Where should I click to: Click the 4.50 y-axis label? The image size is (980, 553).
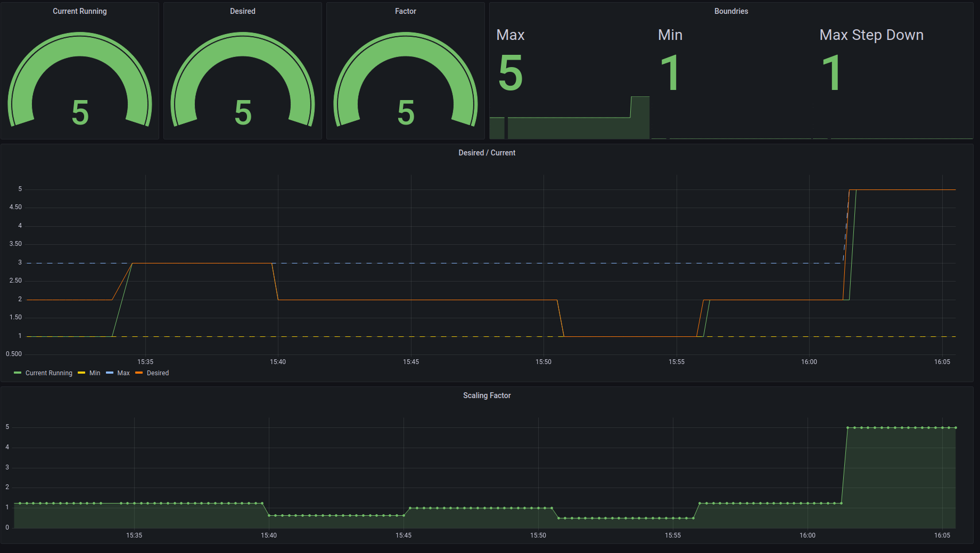(x=15, y=207)
